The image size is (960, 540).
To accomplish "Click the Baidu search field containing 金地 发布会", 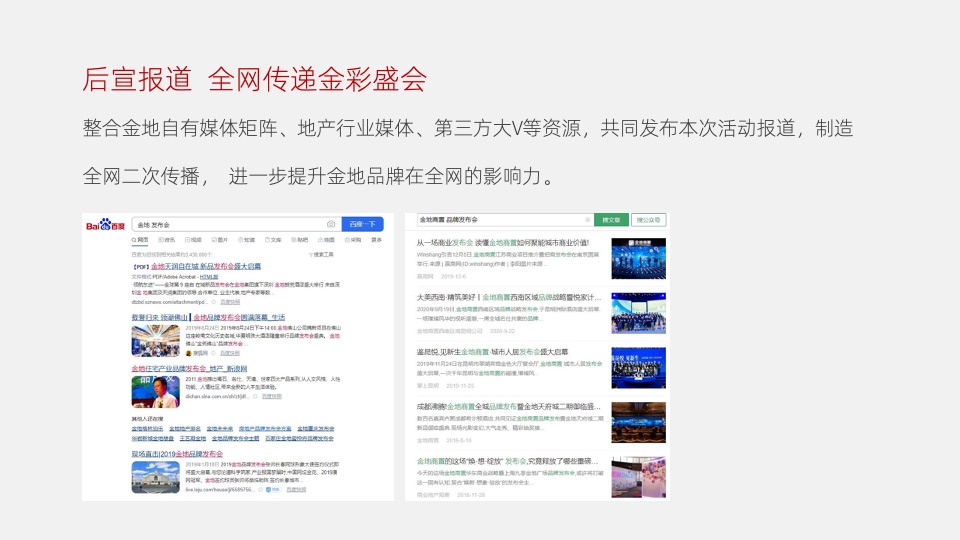I will pyautogui.click(x=236, y=224).
